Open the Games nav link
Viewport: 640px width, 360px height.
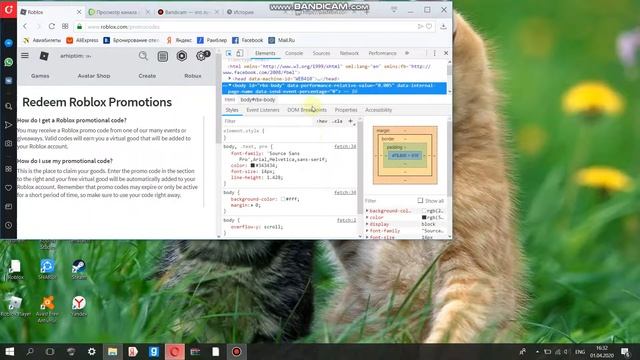tap(40, 76)
